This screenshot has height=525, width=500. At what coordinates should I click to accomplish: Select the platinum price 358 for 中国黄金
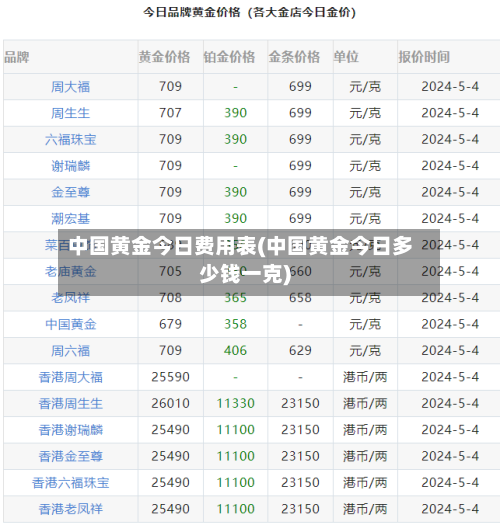coord(235,324)
